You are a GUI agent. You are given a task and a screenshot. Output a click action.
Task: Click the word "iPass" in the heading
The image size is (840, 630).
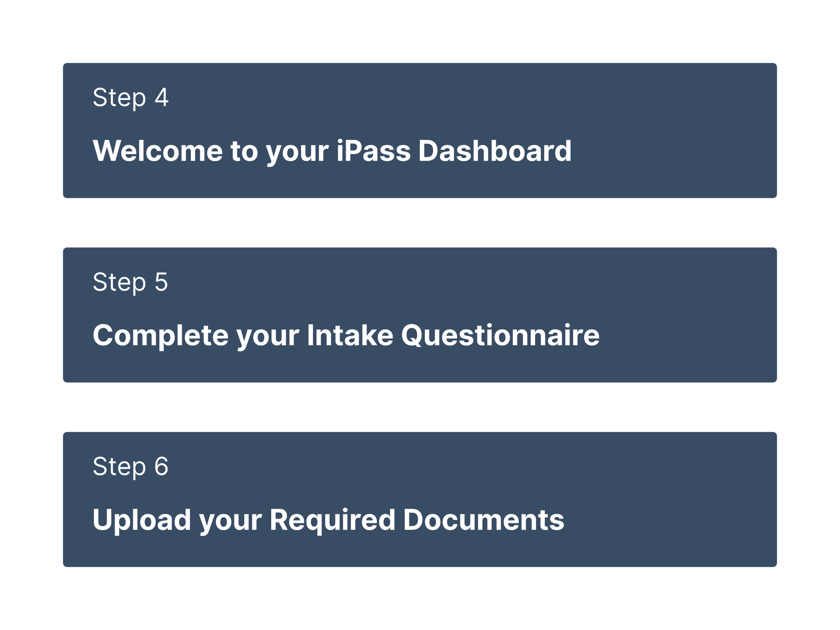(374, 151)
